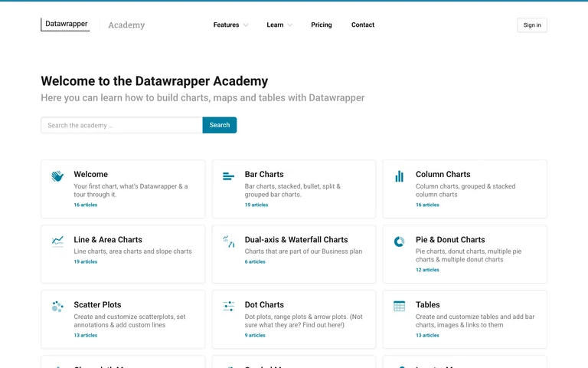Expand the Features menu chevron
This screenshot has height=368, width=588.
[x=246, y=25]
